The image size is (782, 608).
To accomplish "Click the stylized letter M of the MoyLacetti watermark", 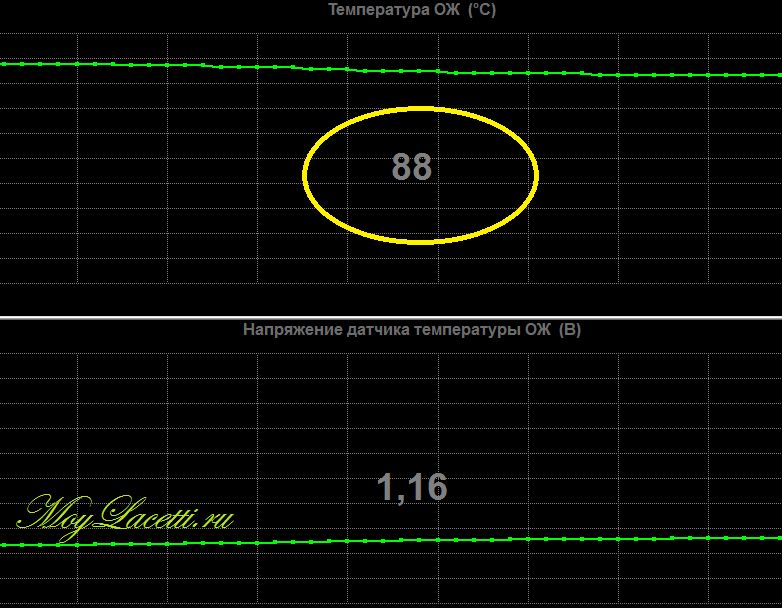I will (40, 516).
